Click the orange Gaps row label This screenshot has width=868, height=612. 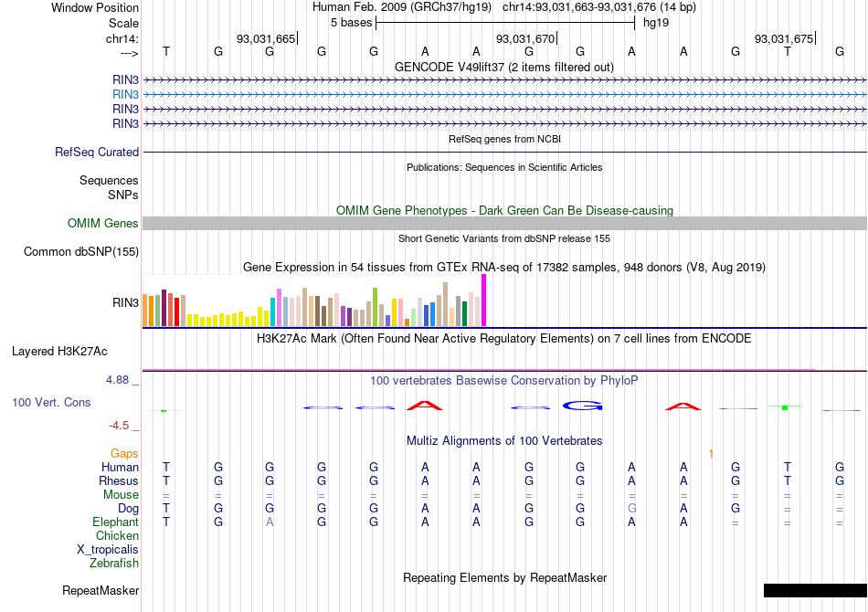click(x=124, y=453)
